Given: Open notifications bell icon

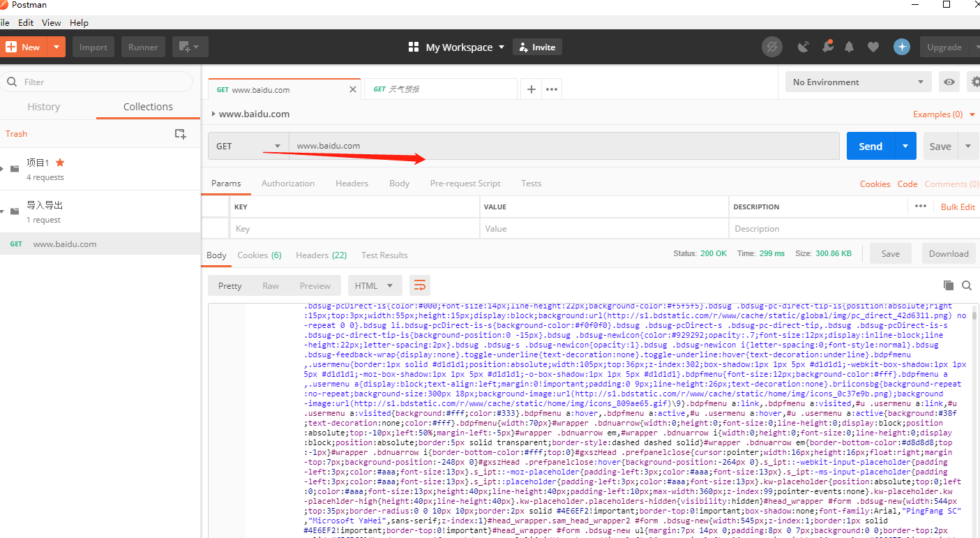Looking at the screenshot, I should pyautogui.click(x=850, y=47).
